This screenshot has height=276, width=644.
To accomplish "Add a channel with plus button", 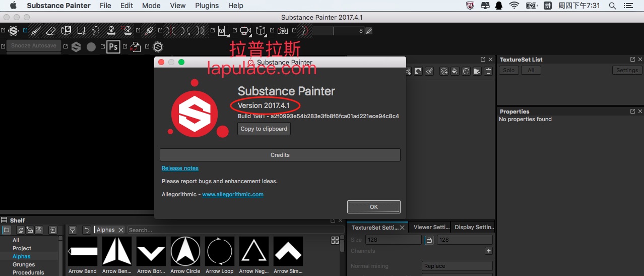I will coord(488,251).
